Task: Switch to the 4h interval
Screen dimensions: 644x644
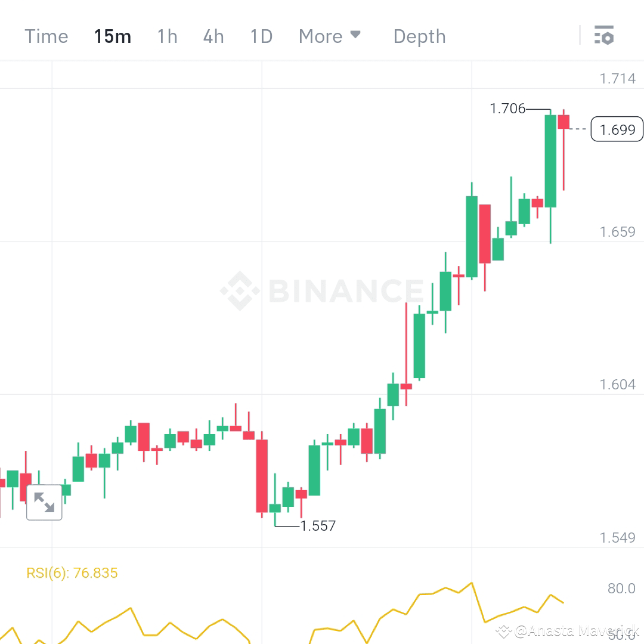Action: 213,36
